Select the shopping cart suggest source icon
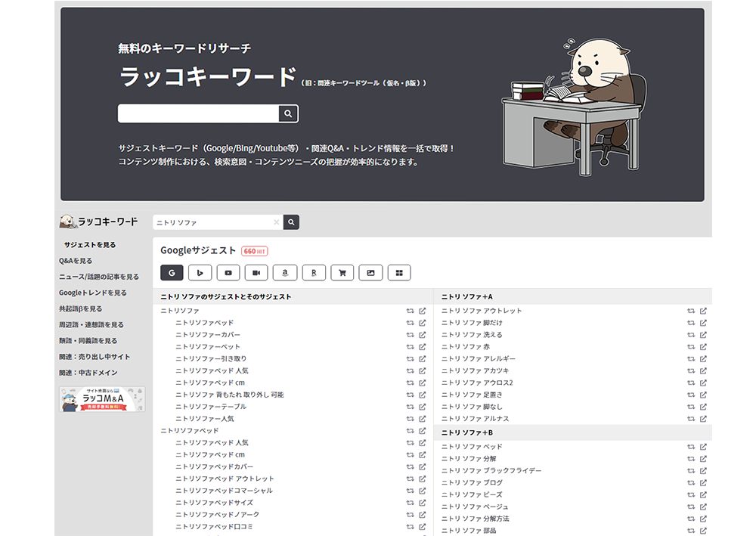 [x=342, y=273]
